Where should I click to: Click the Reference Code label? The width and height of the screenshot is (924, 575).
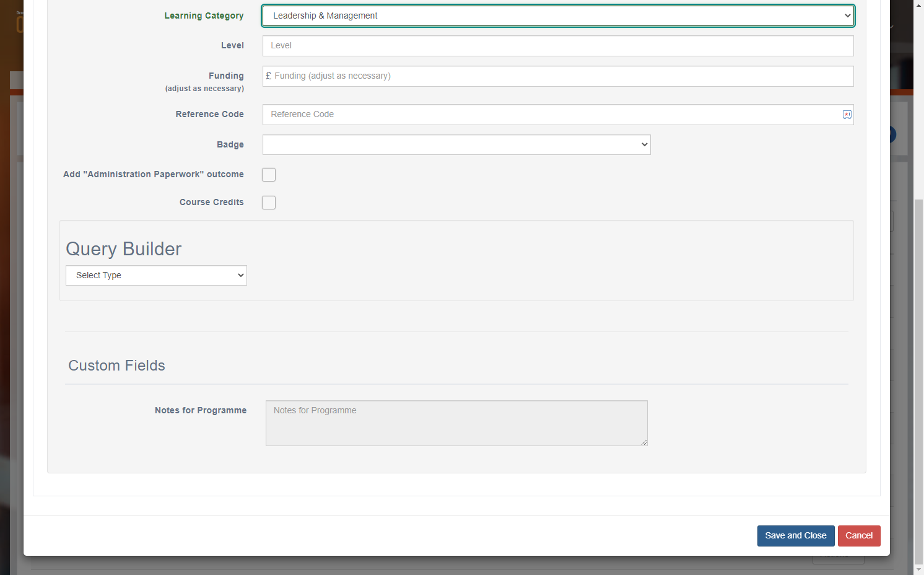[209, 115]
